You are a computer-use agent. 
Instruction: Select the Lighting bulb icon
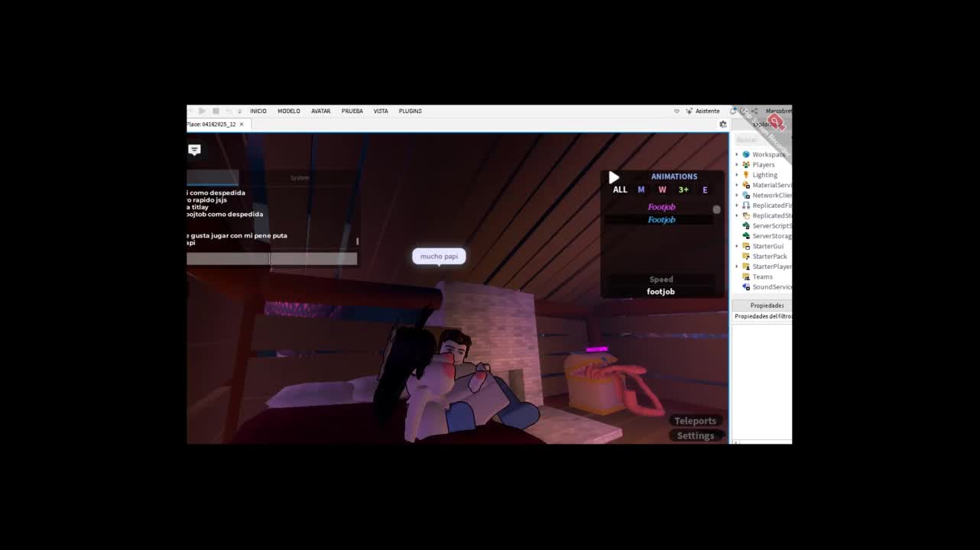coord(746,175)
